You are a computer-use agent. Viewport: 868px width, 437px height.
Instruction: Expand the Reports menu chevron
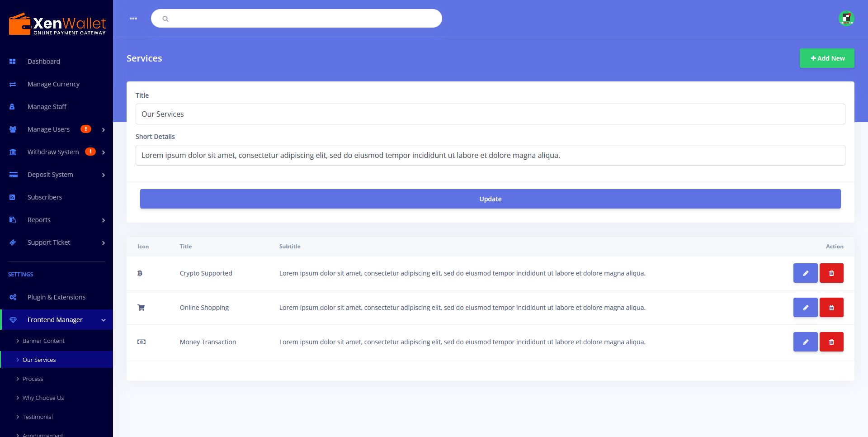[104, 220]
